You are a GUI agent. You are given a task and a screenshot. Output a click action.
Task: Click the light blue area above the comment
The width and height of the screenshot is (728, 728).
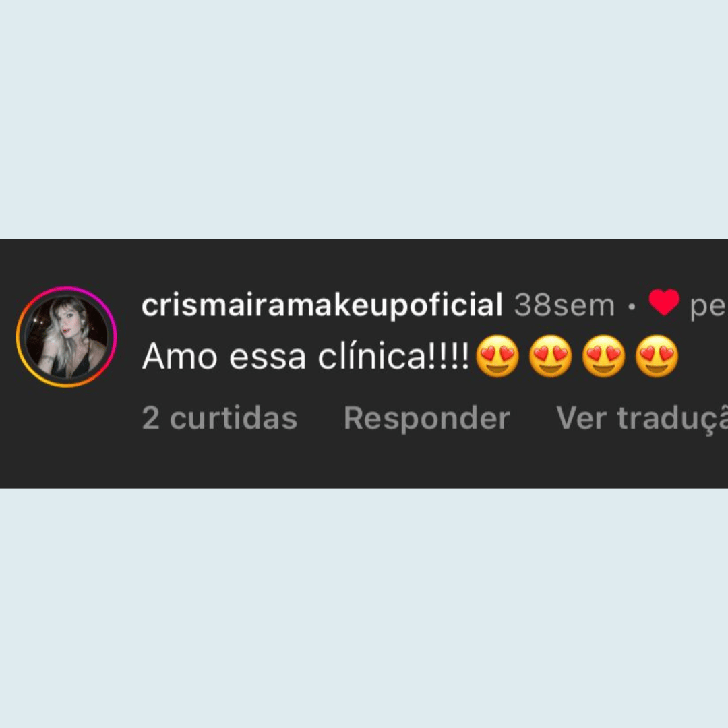pos(364,119)
